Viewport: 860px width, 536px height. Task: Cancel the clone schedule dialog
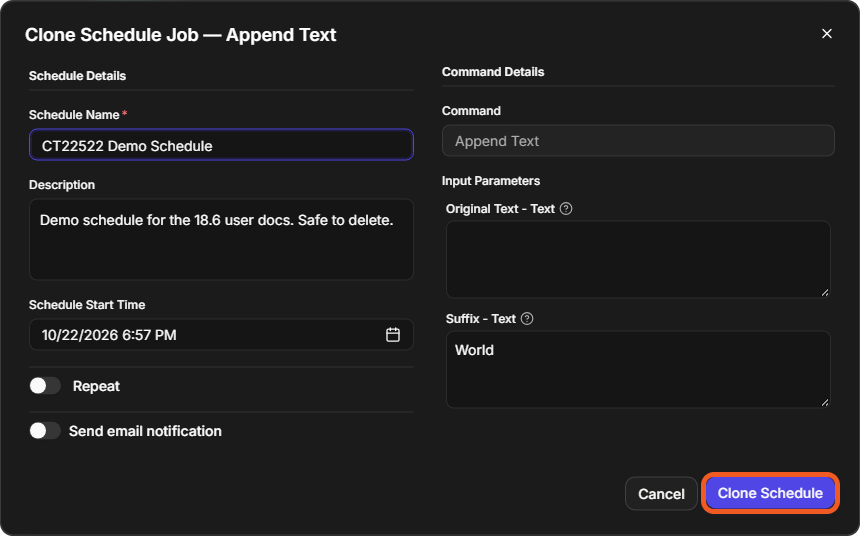point(661,494)
